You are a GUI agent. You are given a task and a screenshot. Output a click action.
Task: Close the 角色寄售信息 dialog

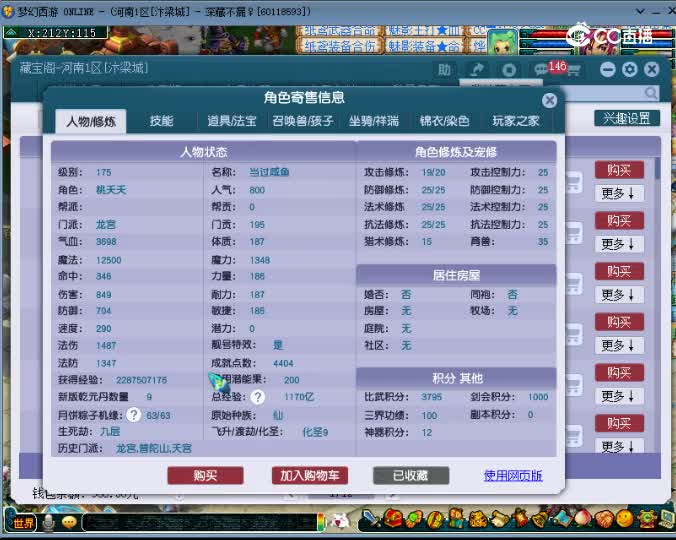(549, 100)
